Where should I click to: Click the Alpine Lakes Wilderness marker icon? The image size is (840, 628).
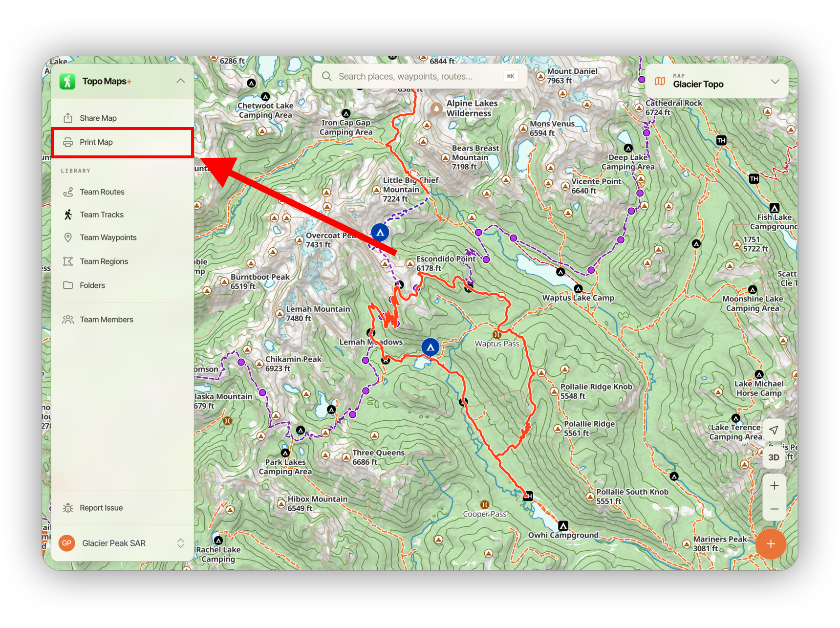tap(436, 108)
